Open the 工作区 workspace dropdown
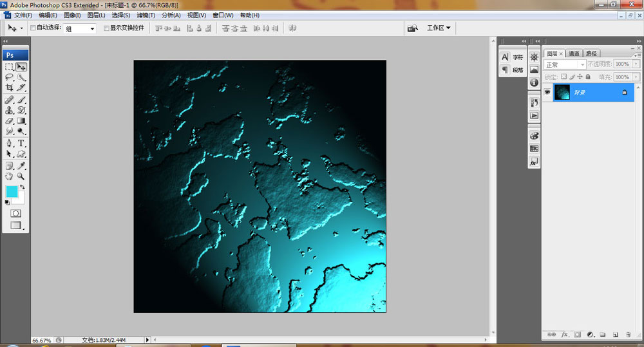644x347 pixels. coord(439,28)
